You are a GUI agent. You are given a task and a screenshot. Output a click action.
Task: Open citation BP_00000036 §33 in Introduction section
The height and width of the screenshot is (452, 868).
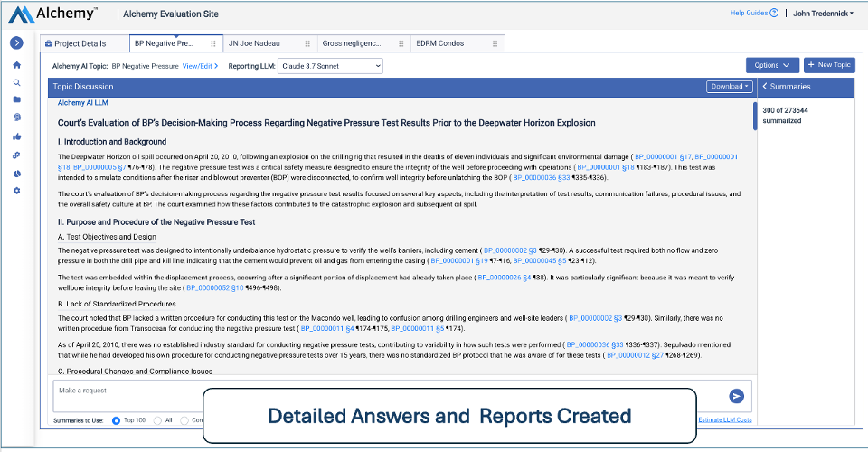click(x=542, y=177)
